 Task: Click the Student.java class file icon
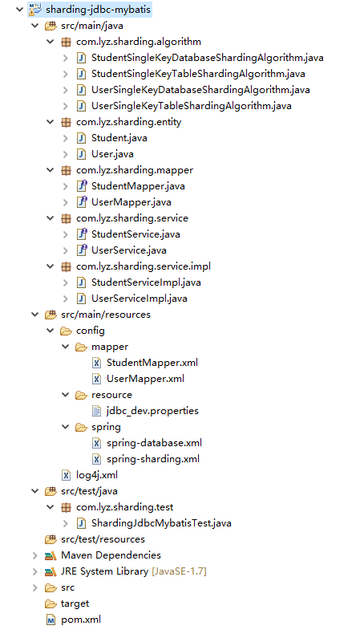(81, 138)
